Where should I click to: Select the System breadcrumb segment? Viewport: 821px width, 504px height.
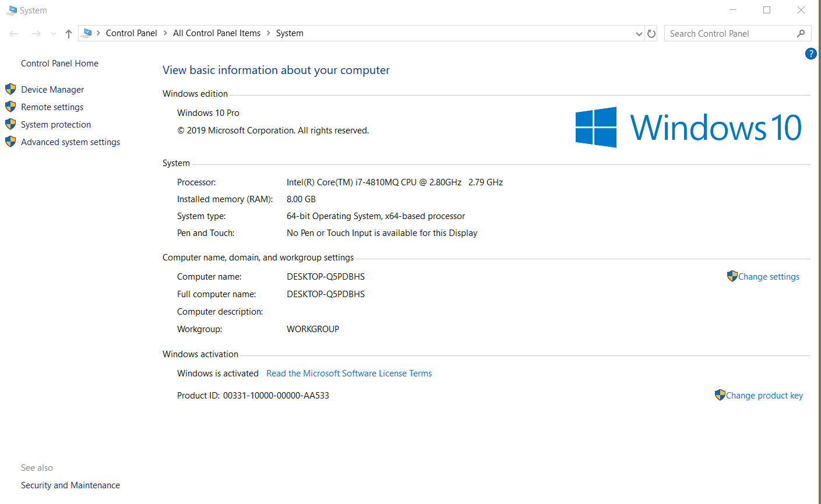pyautogui.click(x=290, y=33)
